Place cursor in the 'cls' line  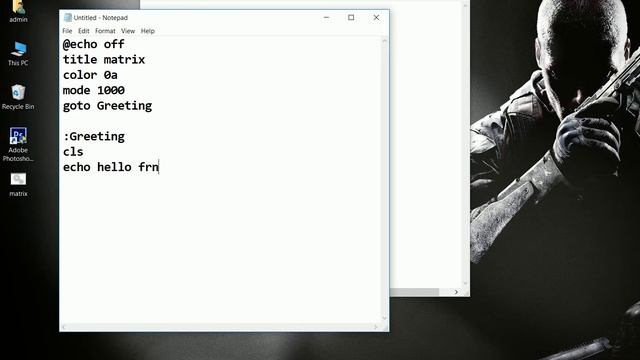(73, 152)
